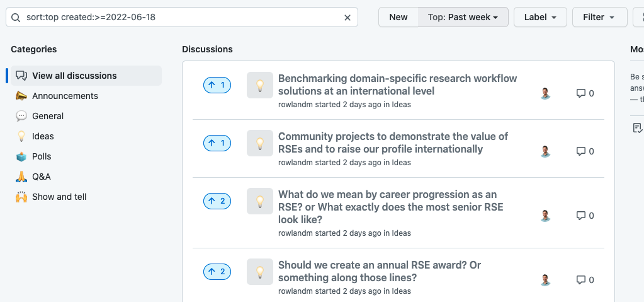
Task: Clear the search query with X icon
Action: [347, 18]
